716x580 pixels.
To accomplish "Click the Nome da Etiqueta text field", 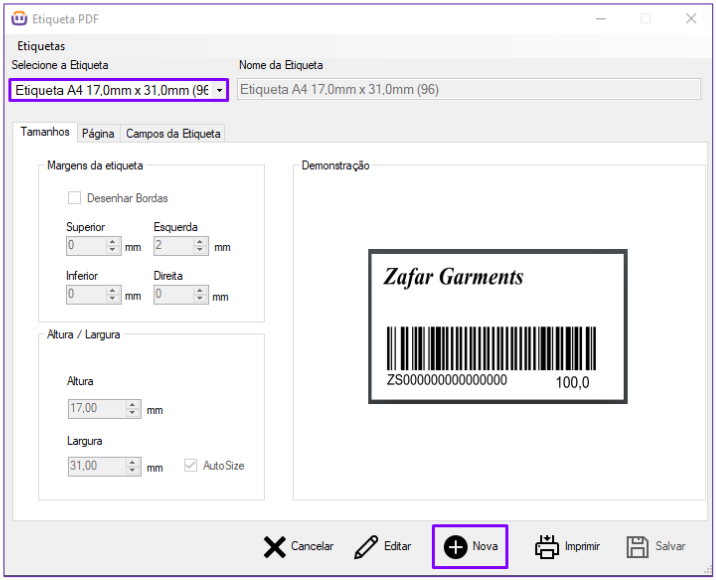I will pyautogui.click(x=469, y=89).
